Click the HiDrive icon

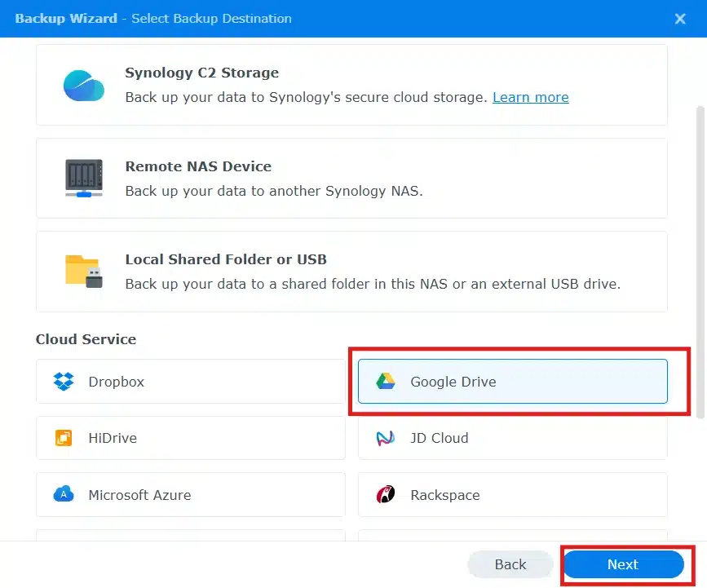(x=60, y=438)
